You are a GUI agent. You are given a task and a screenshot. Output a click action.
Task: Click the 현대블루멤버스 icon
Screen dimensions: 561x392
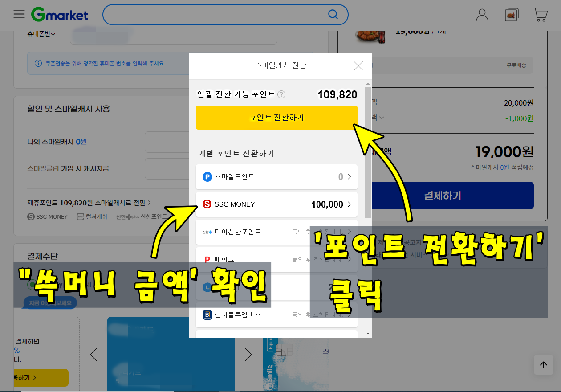tap(207, 315)
